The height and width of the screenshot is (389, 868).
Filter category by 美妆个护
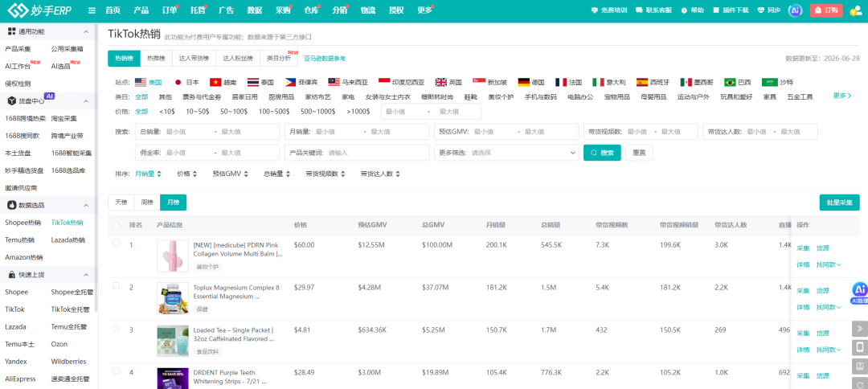[x=501, y=96]
